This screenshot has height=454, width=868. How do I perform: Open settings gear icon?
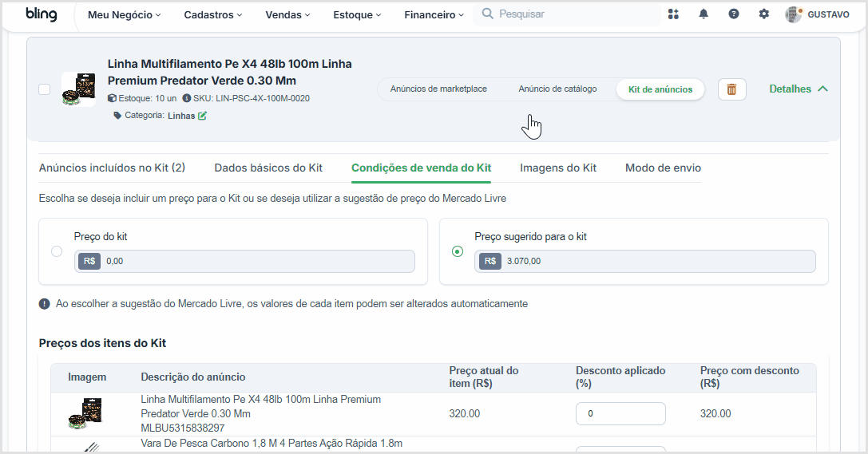click(764, 14)
